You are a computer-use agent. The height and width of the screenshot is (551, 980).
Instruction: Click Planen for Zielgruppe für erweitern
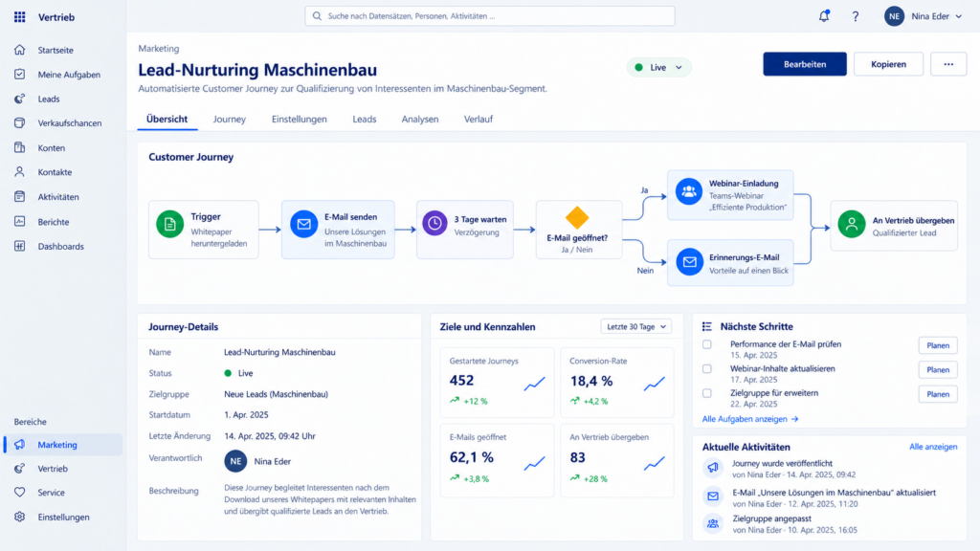tap(938, 394)
